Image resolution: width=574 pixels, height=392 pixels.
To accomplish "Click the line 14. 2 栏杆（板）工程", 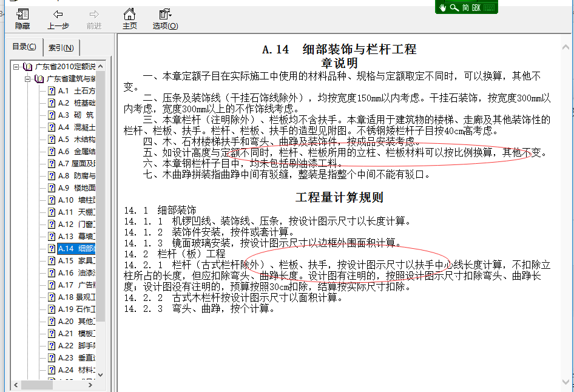I will pos(175,254).
